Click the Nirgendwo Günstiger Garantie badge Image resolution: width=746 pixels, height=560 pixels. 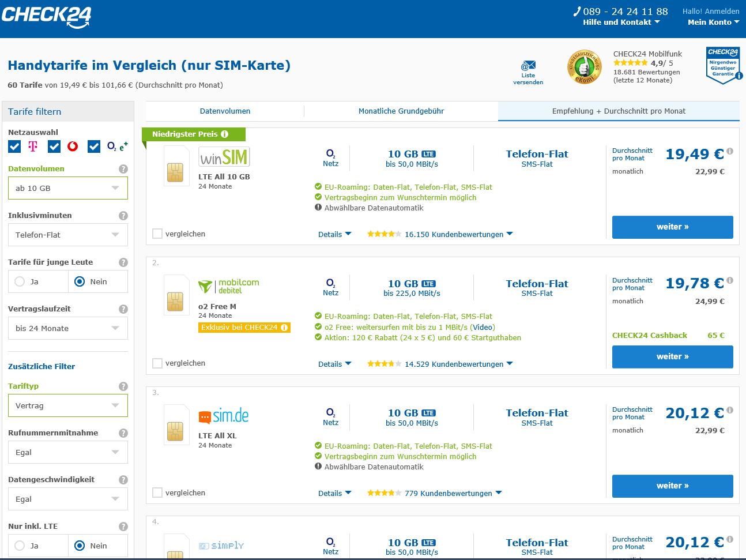click(724, 65)
